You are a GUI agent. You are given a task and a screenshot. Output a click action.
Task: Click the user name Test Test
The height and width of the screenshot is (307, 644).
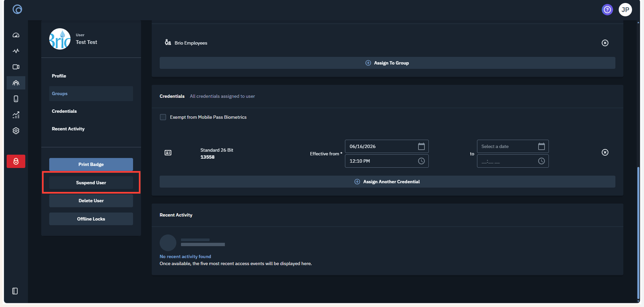click(x=86, y=42)
